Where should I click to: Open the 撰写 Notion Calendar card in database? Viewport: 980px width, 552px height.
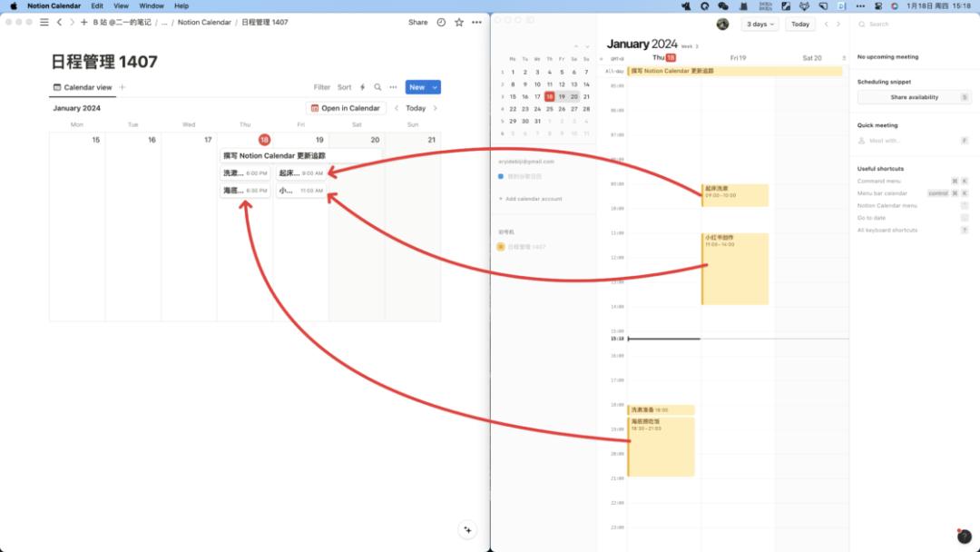[x=300, y=155]
